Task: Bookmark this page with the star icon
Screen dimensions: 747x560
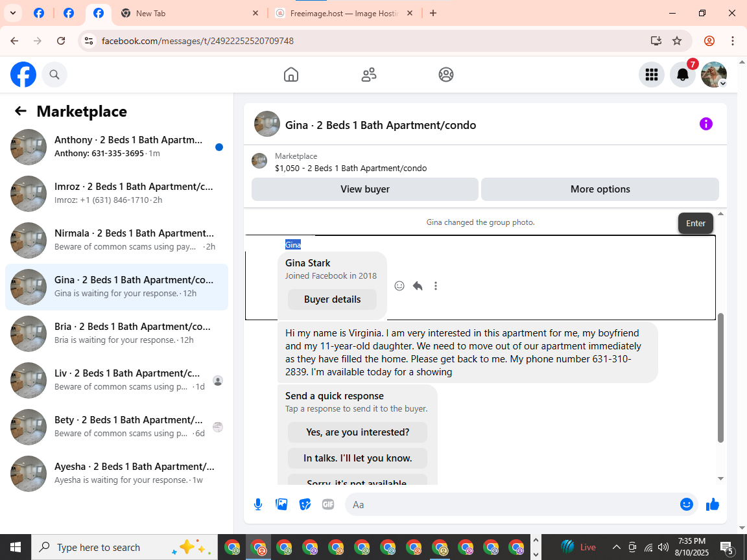Action: pyautogui.click(x=677, y=41)
